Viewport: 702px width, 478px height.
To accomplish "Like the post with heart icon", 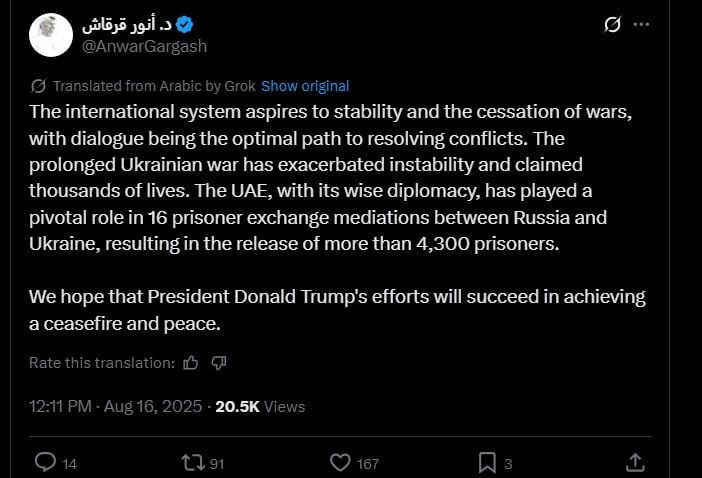I will (x=340, y=462).
